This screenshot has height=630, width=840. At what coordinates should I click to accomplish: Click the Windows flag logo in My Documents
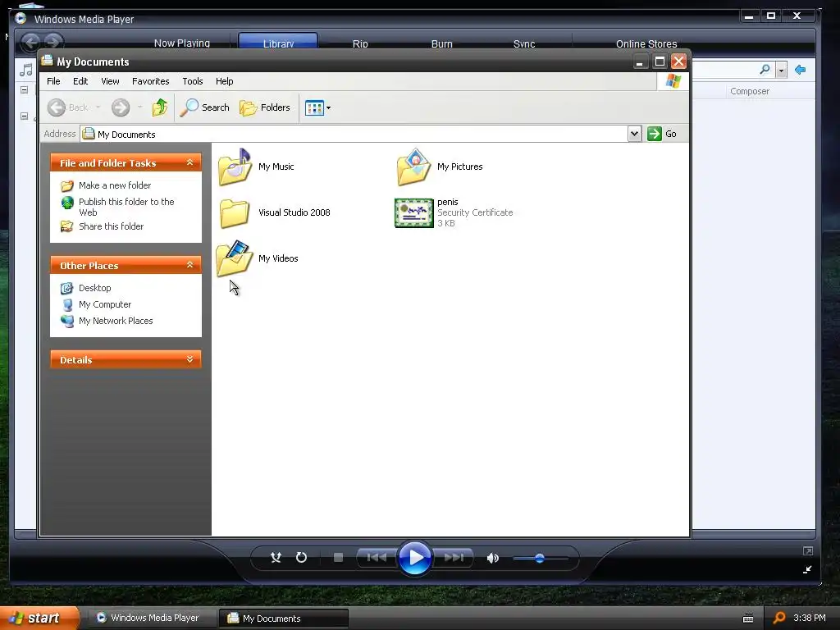point(673,81)
